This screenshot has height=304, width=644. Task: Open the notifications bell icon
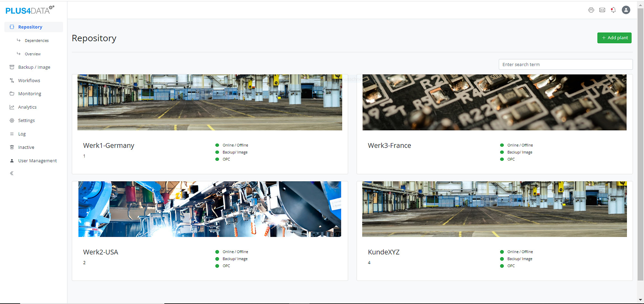[x=613, y=10]
